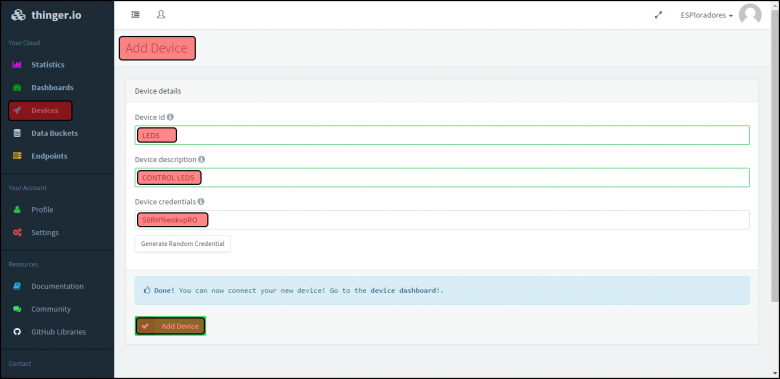Click the Device Id info icon
780x379 pixels.
coord(170,117)
